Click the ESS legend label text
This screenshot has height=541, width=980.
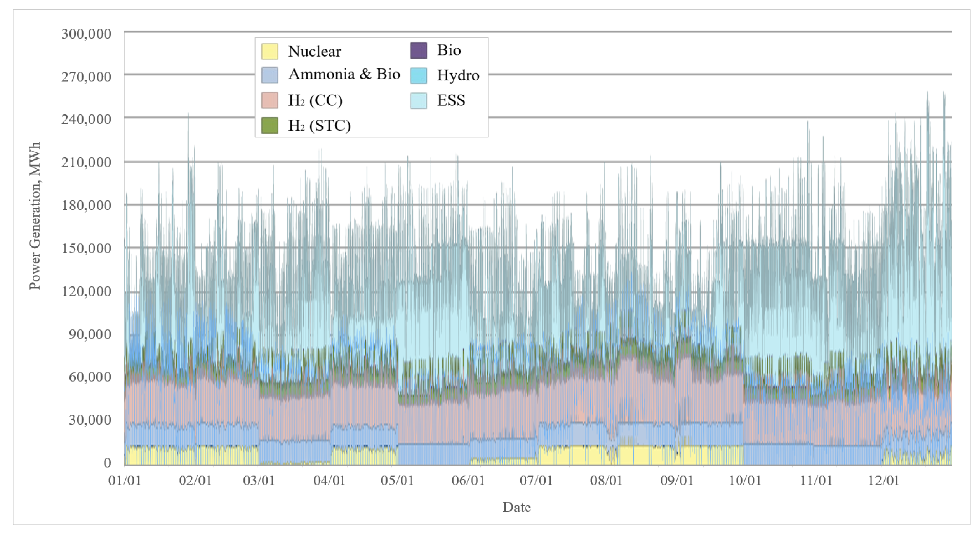[x=451, y=100]
